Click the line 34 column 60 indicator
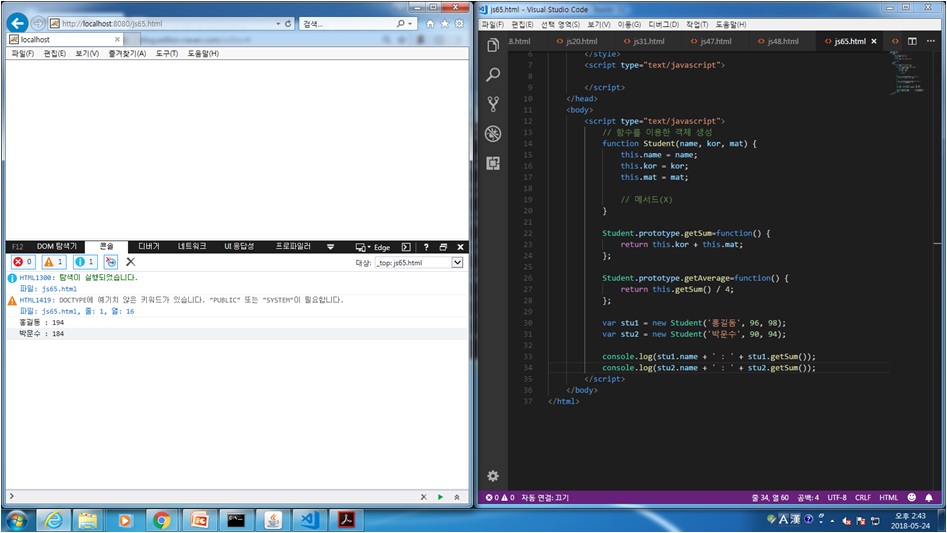 pos(769,497)
